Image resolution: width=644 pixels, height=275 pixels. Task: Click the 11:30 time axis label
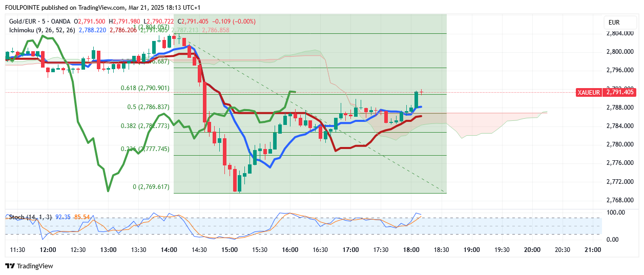17,250
